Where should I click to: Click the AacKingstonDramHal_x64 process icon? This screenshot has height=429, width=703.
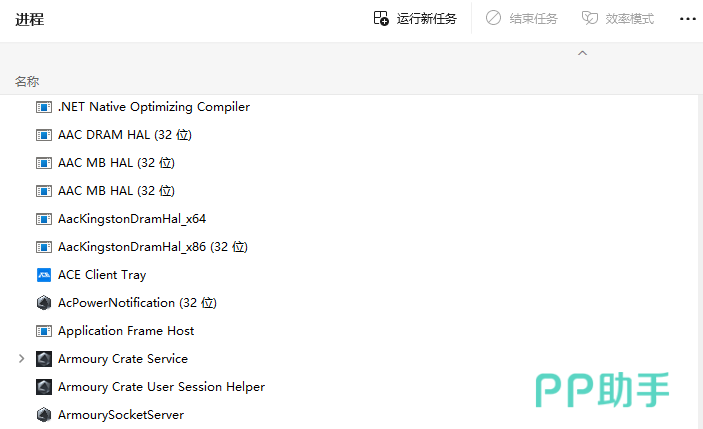[x=44, y=219]
